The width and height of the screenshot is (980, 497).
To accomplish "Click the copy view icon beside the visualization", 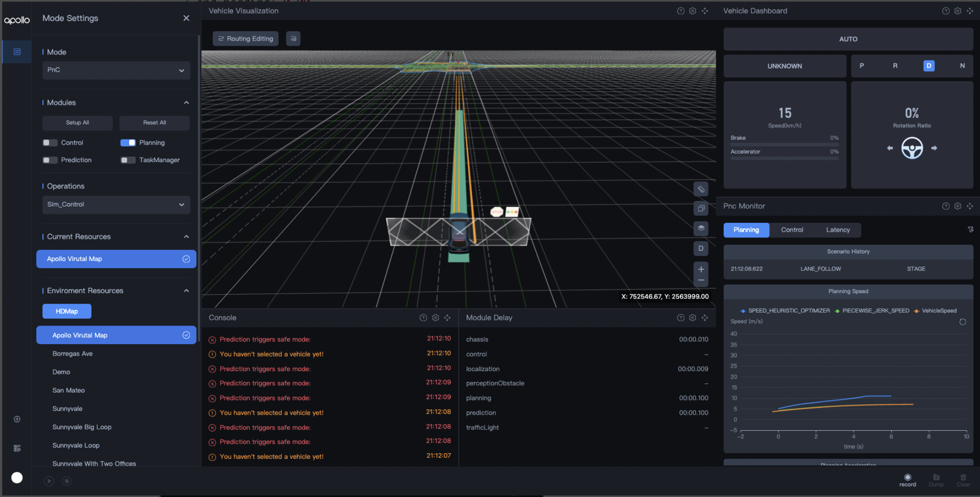I will [701, 208].
